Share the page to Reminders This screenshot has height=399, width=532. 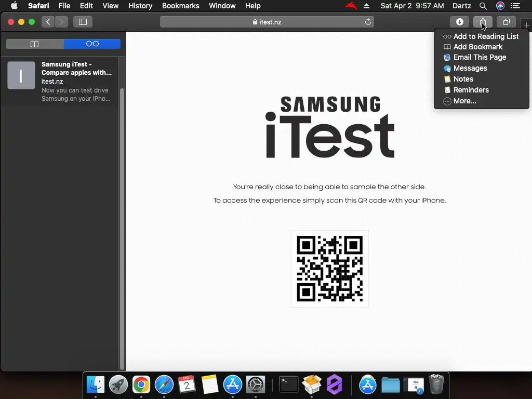481,90
